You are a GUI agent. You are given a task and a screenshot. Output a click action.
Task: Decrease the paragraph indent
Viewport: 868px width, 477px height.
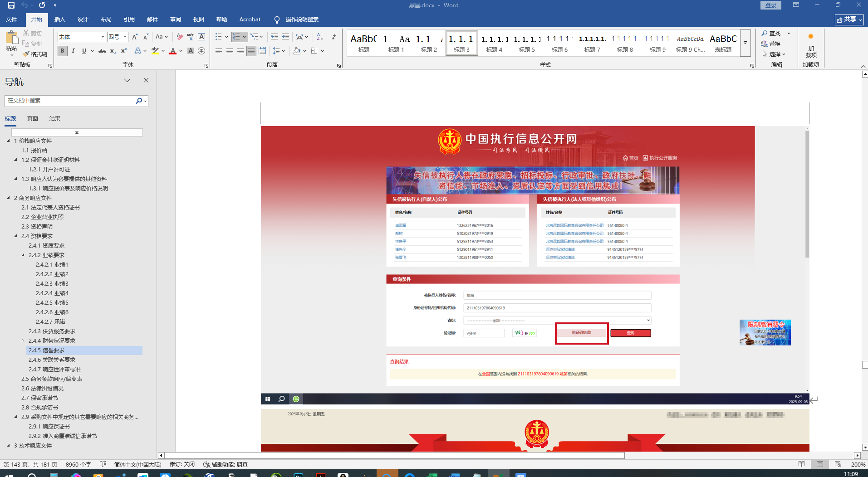coord(274,37)
